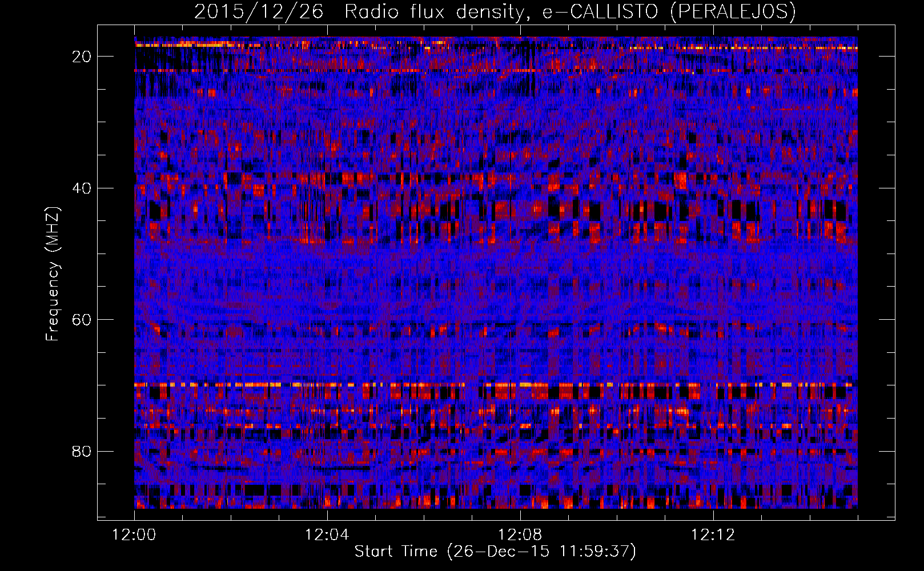Click the '12:04' time tick label

(327, 535)
